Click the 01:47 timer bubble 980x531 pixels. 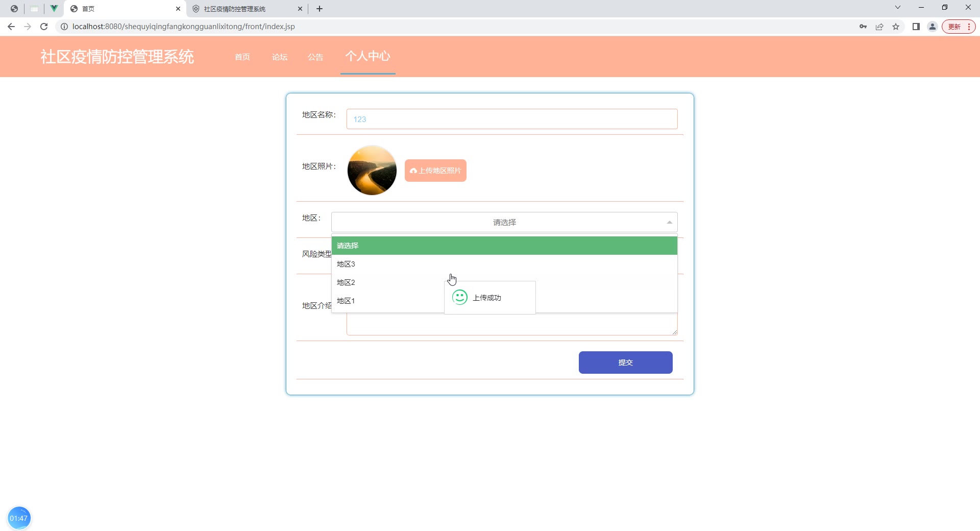pos(19,518)
